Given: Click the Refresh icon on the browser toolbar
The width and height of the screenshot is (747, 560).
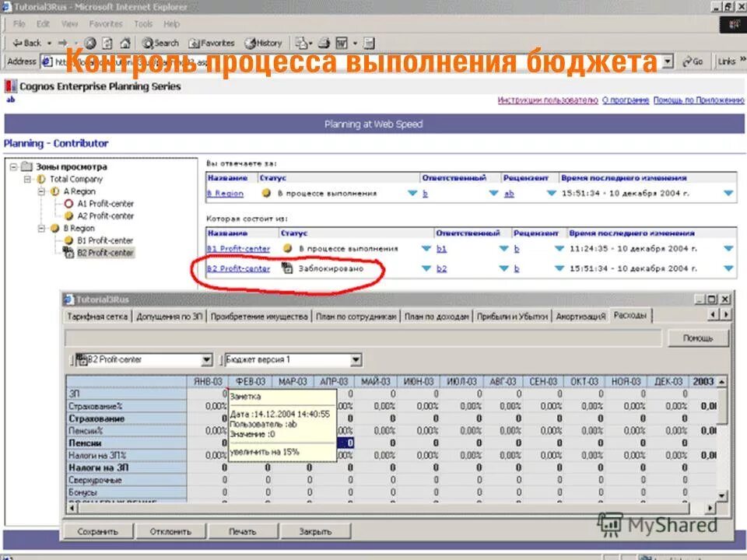Looking at the screenshot, I should click(107, 43).
